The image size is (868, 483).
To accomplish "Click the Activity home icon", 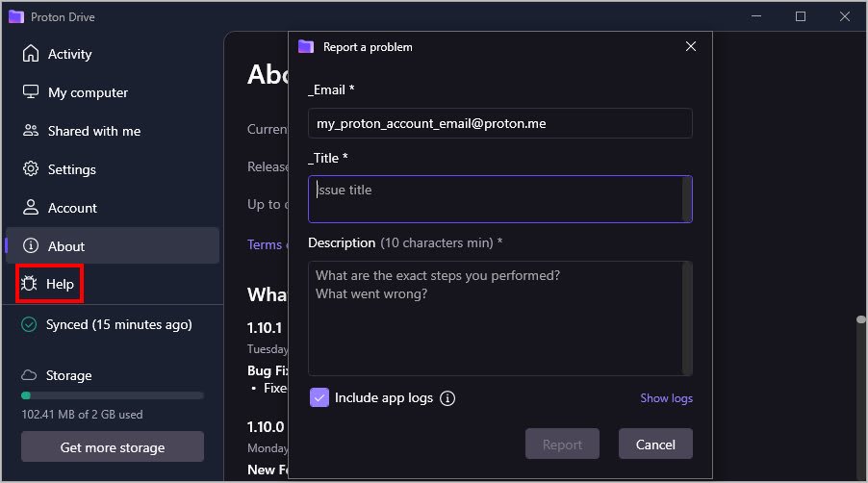I will [x=31, y=54].
